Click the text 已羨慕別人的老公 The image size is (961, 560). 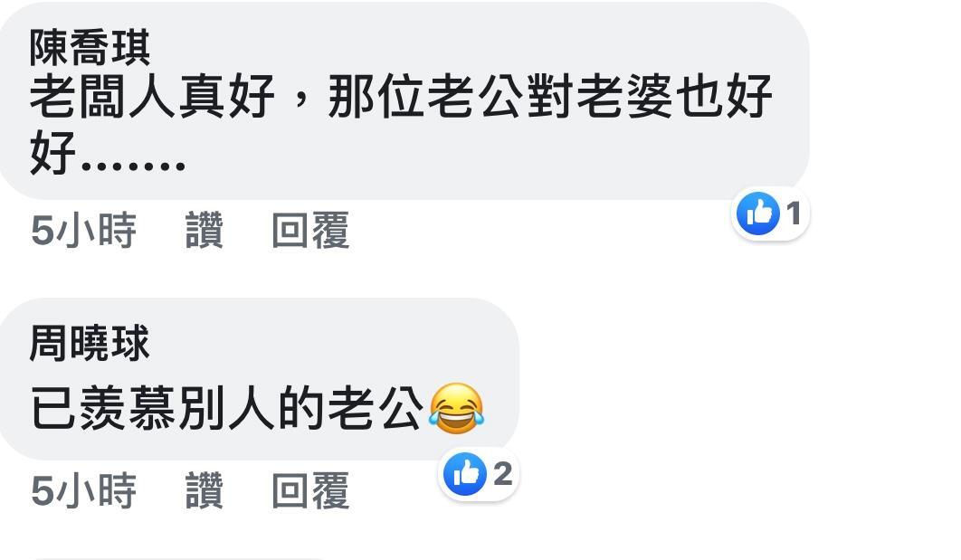227,409
